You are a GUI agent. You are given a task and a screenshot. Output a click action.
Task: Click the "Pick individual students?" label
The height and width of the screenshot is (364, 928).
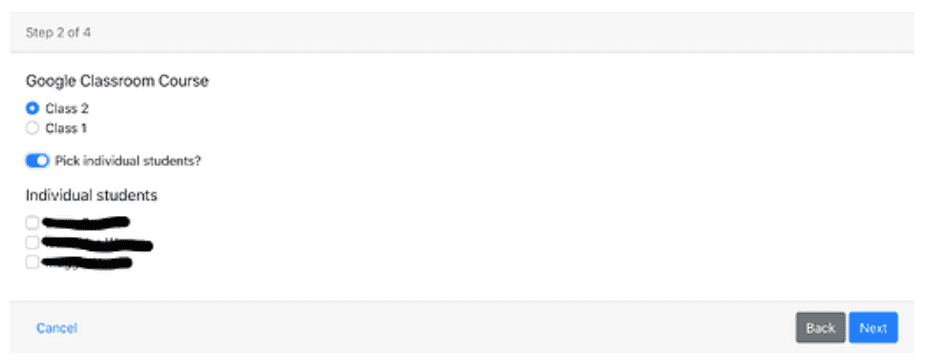tap(128, 161)
